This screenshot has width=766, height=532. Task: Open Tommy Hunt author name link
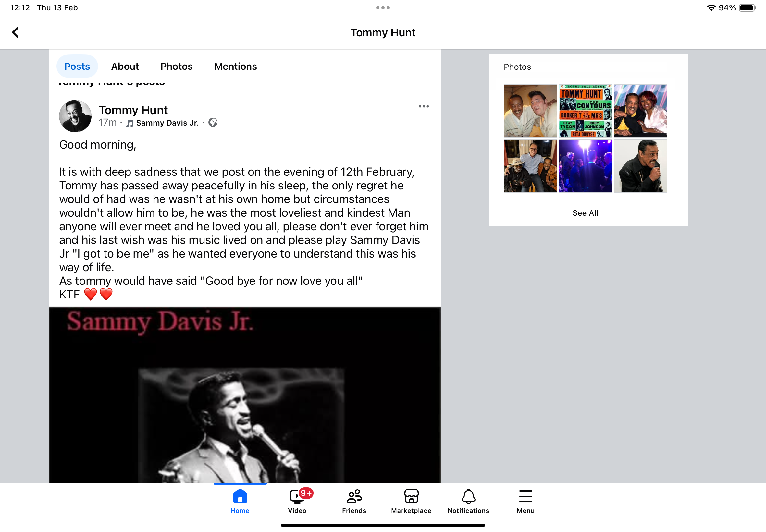pyautogui.click(x=133, y=110)
